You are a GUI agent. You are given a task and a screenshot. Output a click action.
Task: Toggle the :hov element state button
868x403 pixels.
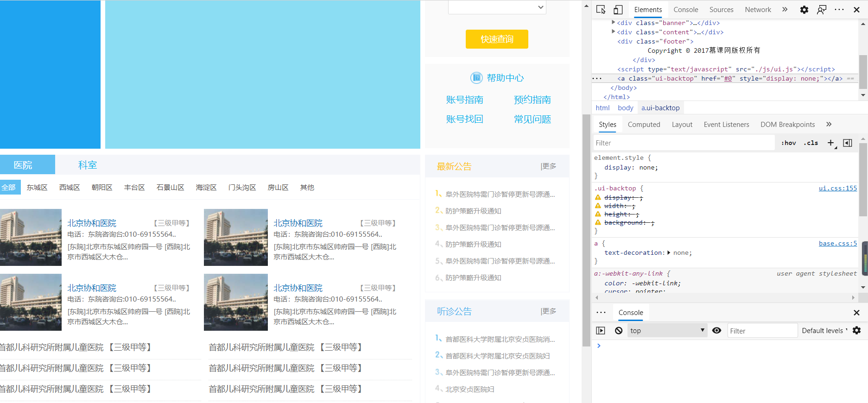[788, 143]
